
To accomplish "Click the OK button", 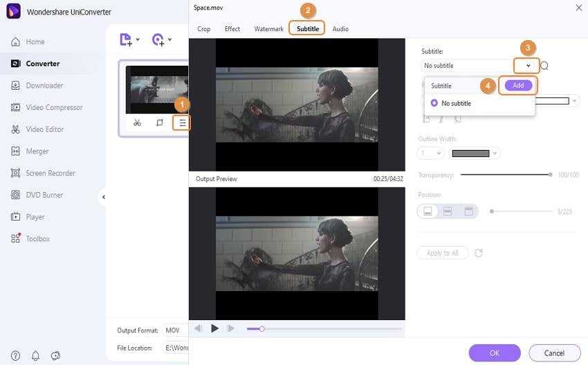I will (494, 353).
